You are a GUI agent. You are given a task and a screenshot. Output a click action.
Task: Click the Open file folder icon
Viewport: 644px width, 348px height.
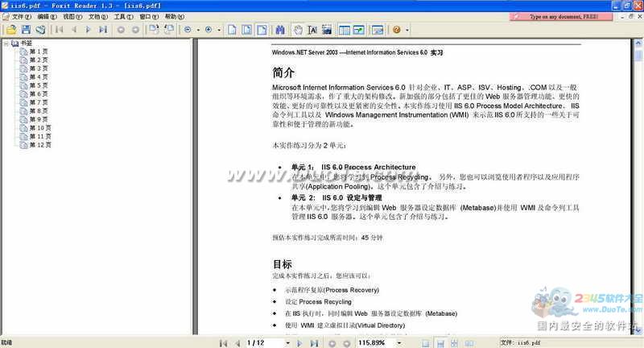pos(11,30)
